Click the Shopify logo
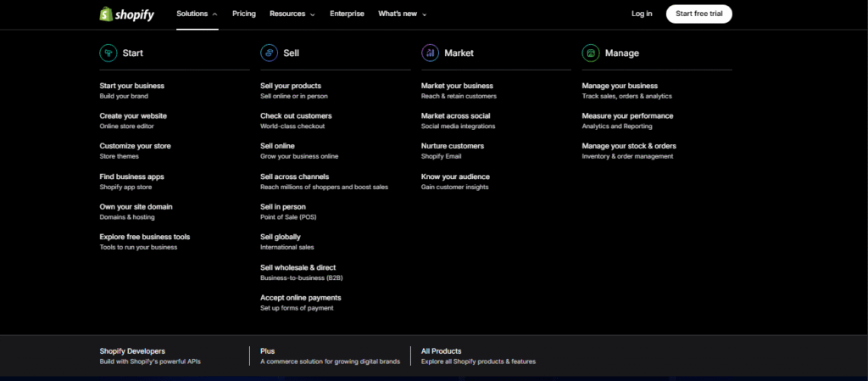Viewport: 868px width, 381px height. click(127, 14)
